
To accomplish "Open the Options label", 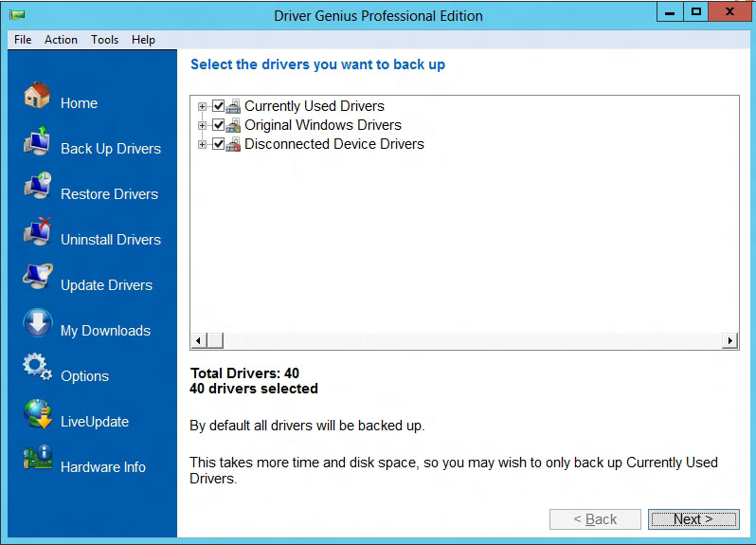I will coord(85,376).
